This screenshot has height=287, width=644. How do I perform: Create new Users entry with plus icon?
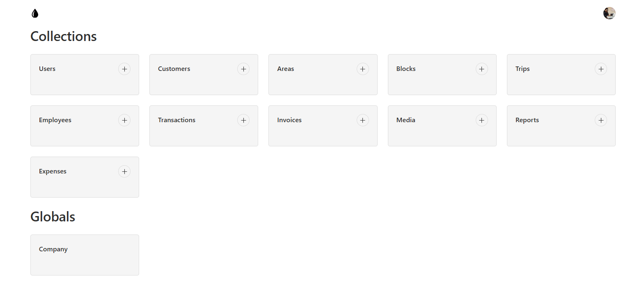point(124,69)
